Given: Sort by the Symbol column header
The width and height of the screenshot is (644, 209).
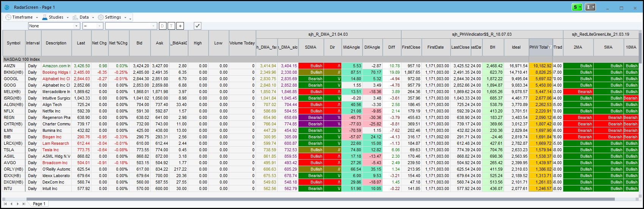Looking at the screenshot, I should (x=14, y=43).
